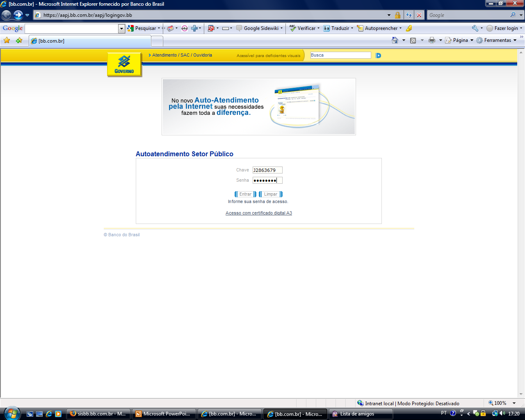Viewport: 525px width, 420px height.
Task: Click the volume speaker tray icon
Action: [x=502, y=413]
